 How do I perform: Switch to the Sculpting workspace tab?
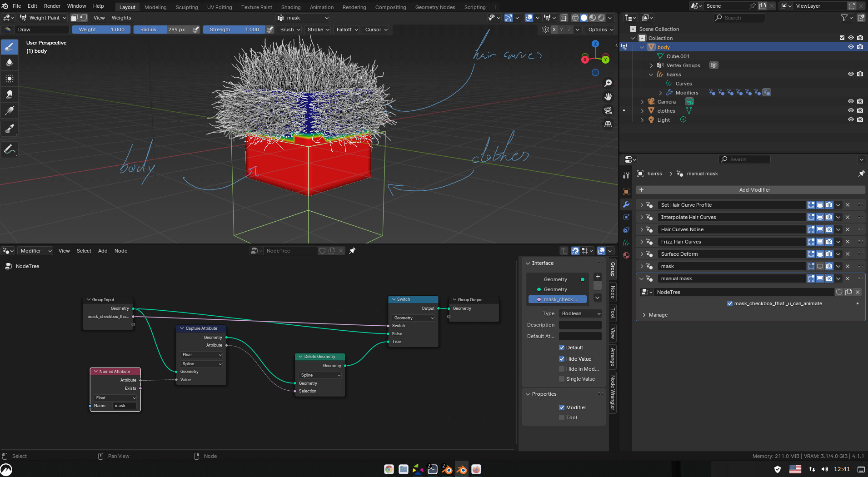(x=187, y=7)
